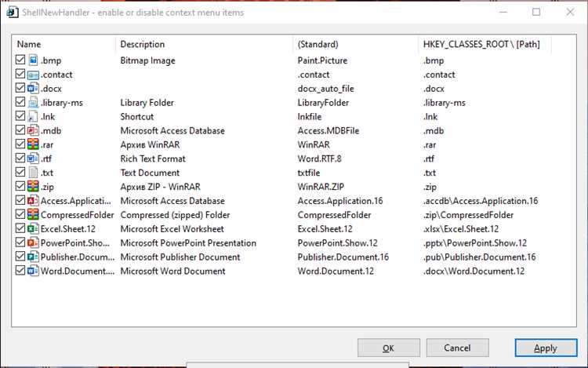Disable the .docx checkbox
The height and width of the screenshot is (368, 588).
[x=20, y=88]
